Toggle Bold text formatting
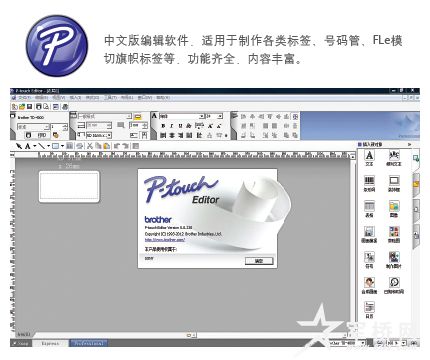 click(163, 126)
